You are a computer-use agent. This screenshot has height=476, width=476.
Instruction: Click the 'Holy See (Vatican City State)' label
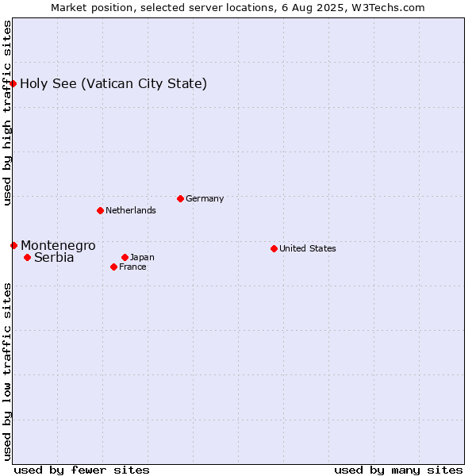pyautogui.click(x=113, y=84)
